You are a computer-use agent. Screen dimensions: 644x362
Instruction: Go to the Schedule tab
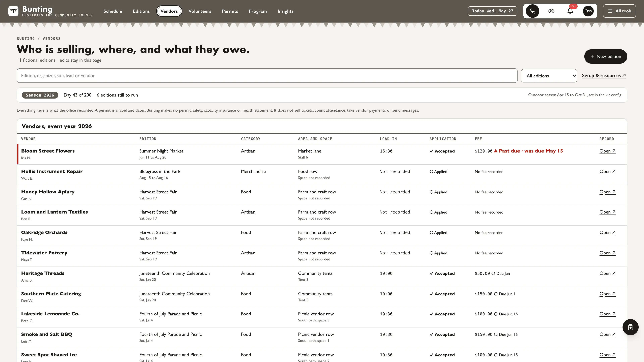click(113, 11)
